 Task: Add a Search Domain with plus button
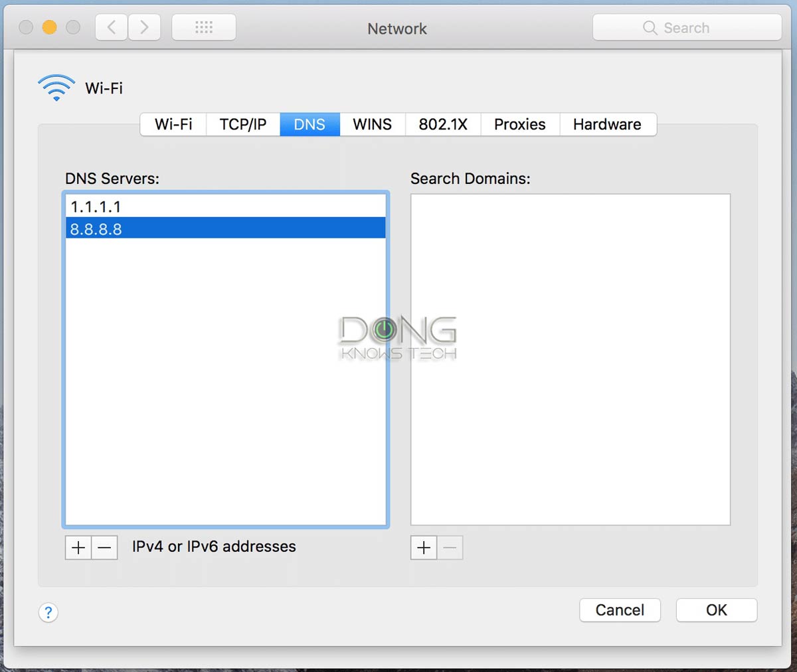click(423, 547)
